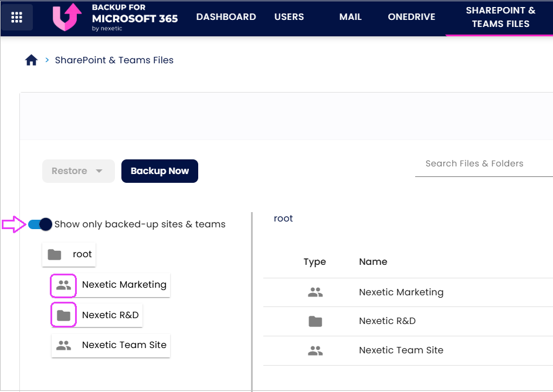Image resolution: width=553 pixels, height=392 pixels.
Task: Click the root path link above the table
Action: pos(283,219)
